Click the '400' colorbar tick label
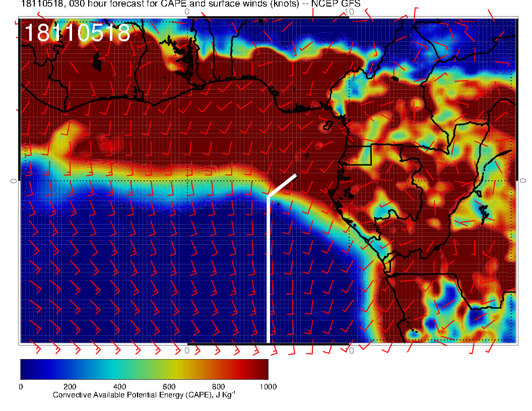Viewport: 532px width, 411px height. pos(119,387)
